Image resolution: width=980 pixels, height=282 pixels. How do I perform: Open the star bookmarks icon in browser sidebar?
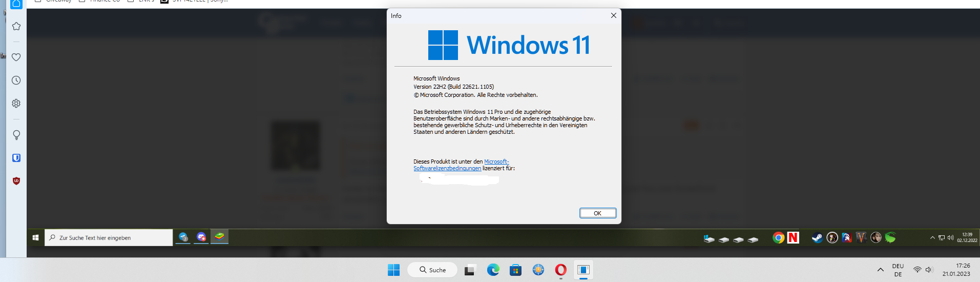click(x=16, y=26)
